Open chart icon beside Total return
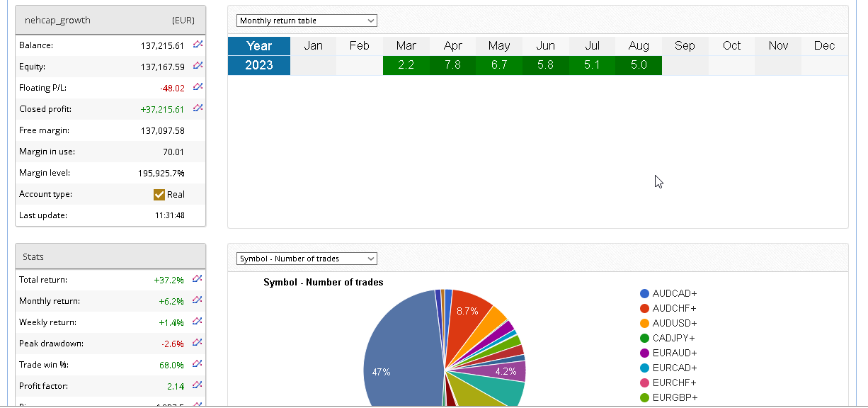Viewport: 868px width, 408px height. coord(198,279)
